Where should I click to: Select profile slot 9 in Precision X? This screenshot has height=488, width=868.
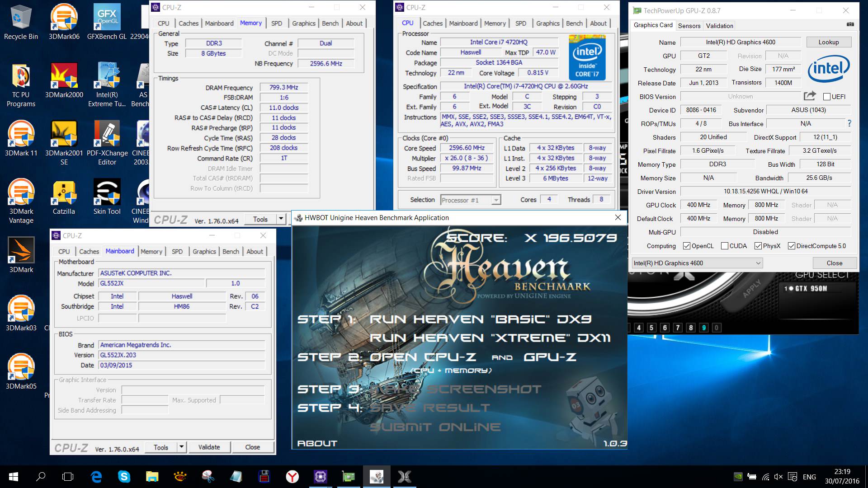coord(703,328)
